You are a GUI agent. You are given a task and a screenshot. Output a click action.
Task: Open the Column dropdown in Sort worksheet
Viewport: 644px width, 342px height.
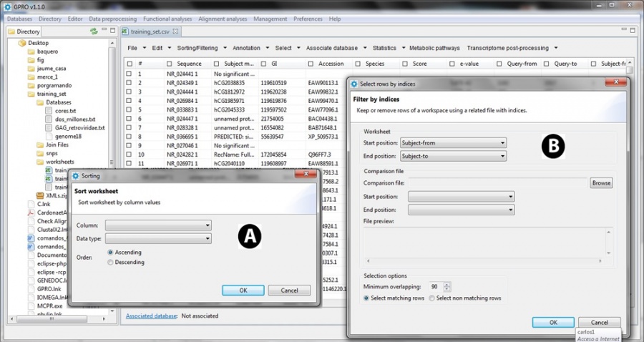pos(158,225)
